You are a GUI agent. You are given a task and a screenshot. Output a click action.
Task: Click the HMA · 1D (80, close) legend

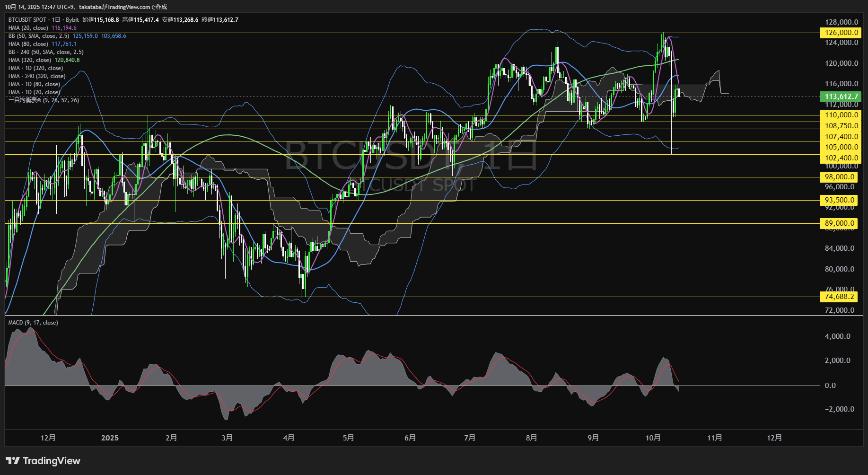pos(34,84)
